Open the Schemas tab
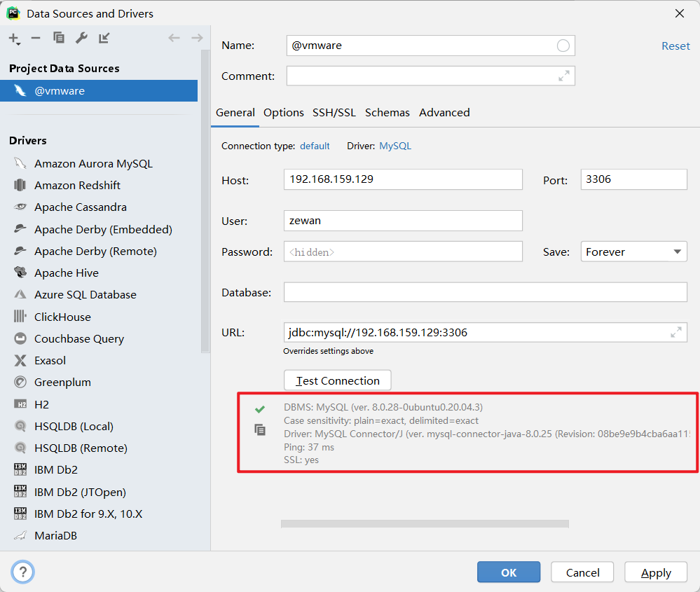 click(x=387, y=113)
